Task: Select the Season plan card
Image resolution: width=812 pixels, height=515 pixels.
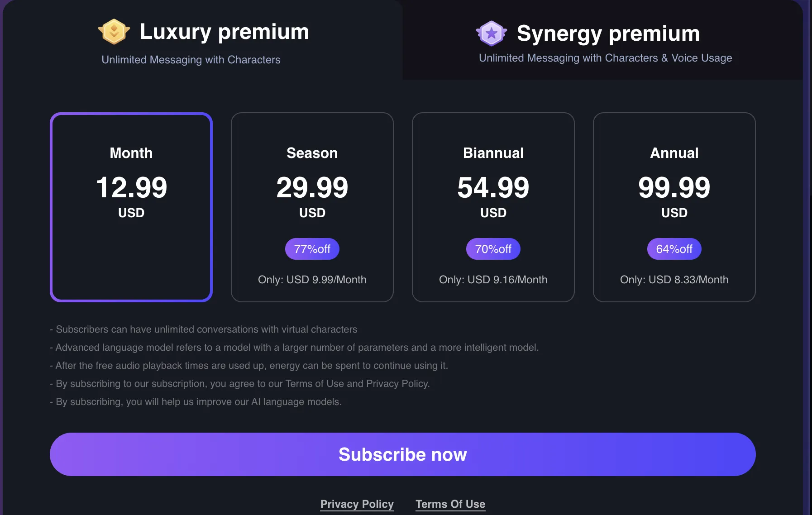Action: (x=312, y=206)
